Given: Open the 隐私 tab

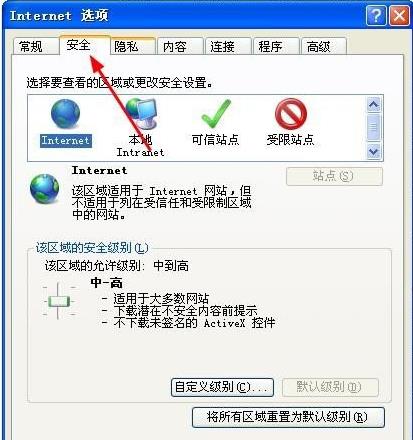Looking at the screenshot, I should pos(126,46).
